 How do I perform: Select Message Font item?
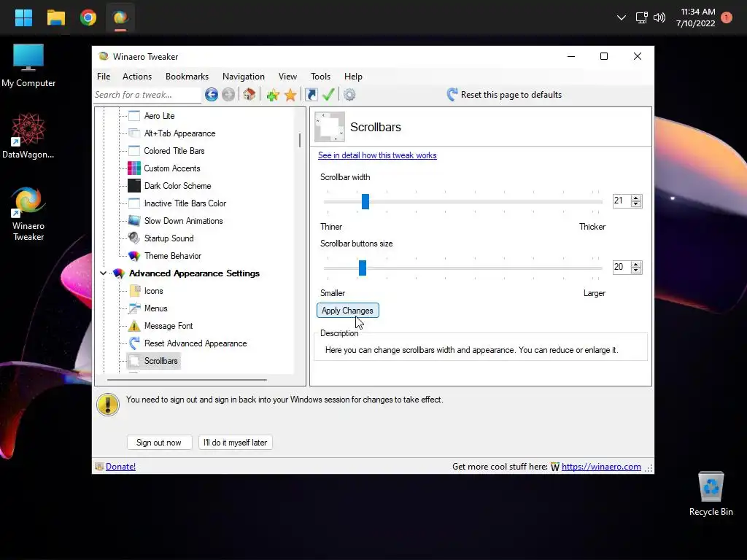pos(169,326)
